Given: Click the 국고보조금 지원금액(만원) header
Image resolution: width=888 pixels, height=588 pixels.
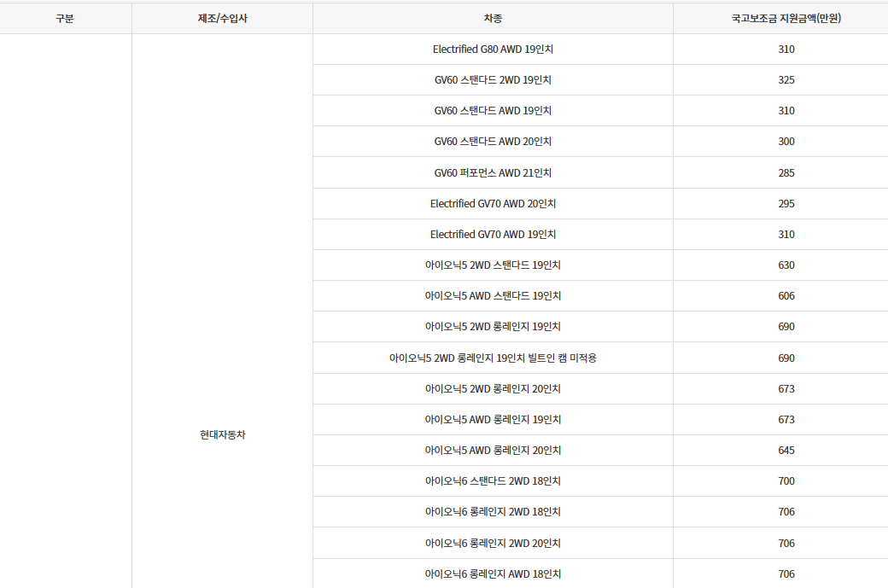Looking at the screenshot, I should coord(786,18).
